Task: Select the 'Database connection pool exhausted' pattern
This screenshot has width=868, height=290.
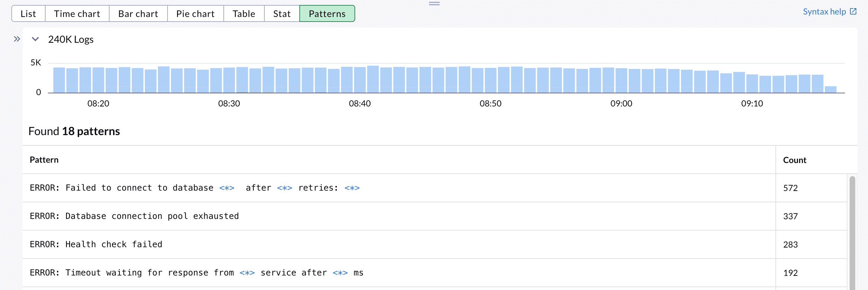Action: point(134,216)
